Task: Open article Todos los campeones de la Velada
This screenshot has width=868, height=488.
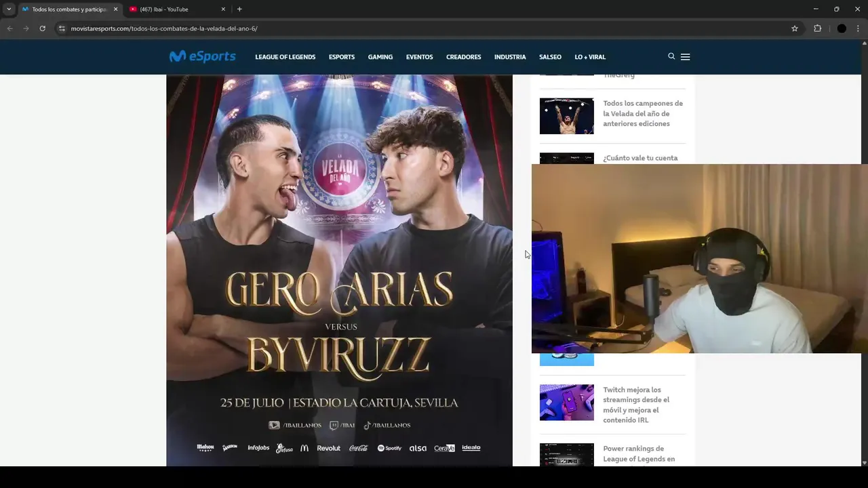Action: (643, 113)
